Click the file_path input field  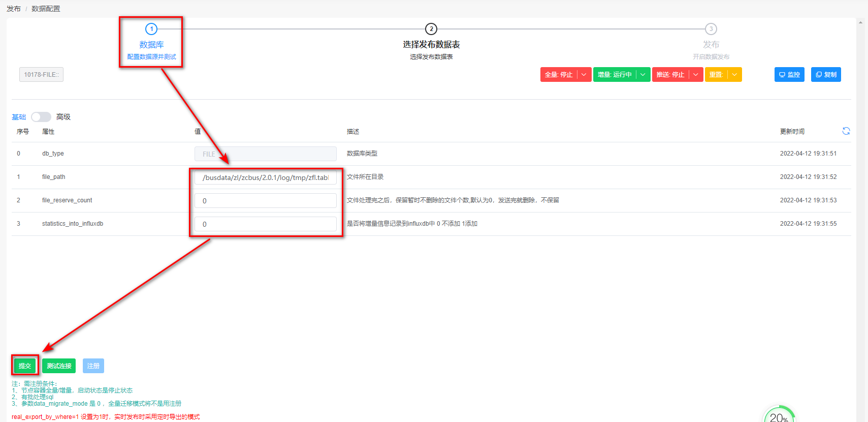(265, 177)
